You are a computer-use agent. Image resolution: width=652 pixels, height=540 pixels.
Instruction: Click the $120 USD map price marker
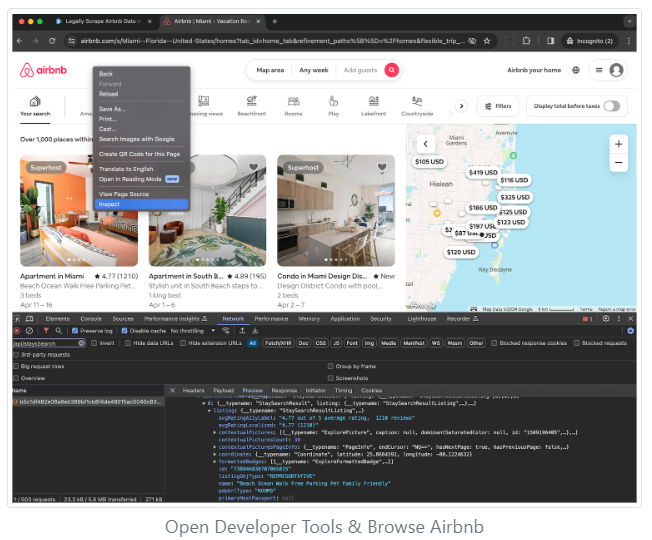click(x=461, y=252)
